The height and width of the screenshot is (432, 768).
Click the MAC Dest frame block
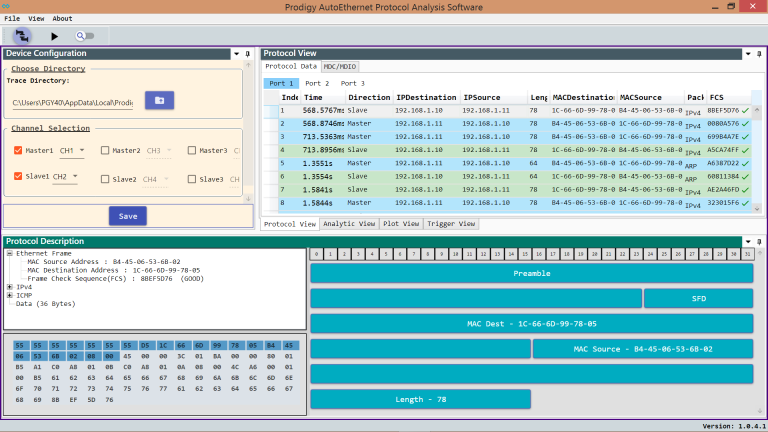pos(531,324)
